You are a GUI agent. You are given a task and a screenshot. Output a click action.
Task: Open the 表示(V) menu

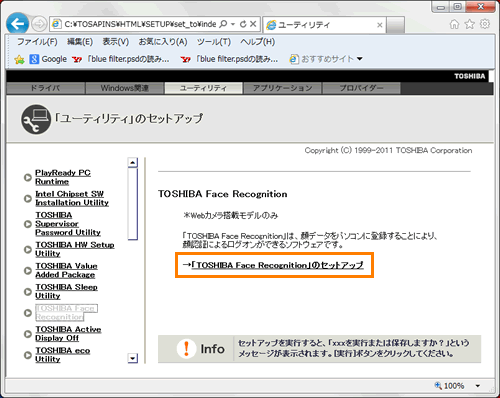tap(115, 42)
